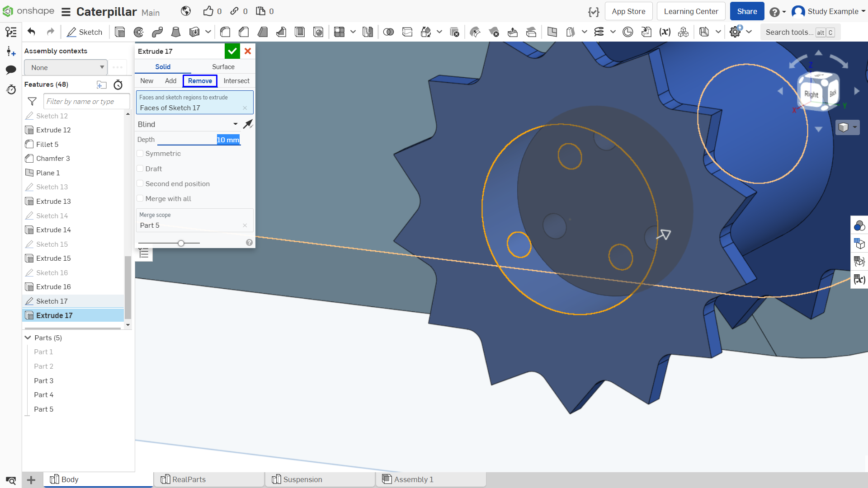Collapse the Parts (5) list

28,338
